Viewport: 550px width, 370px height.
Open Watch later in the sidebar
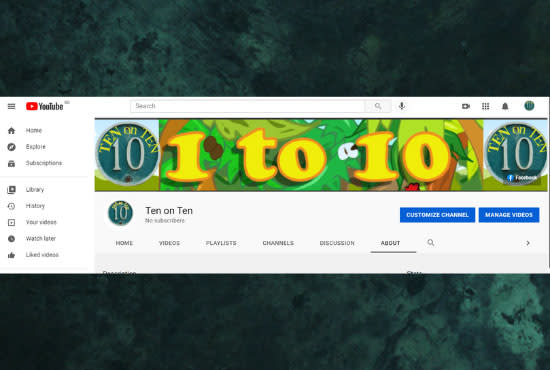(41, 238)
